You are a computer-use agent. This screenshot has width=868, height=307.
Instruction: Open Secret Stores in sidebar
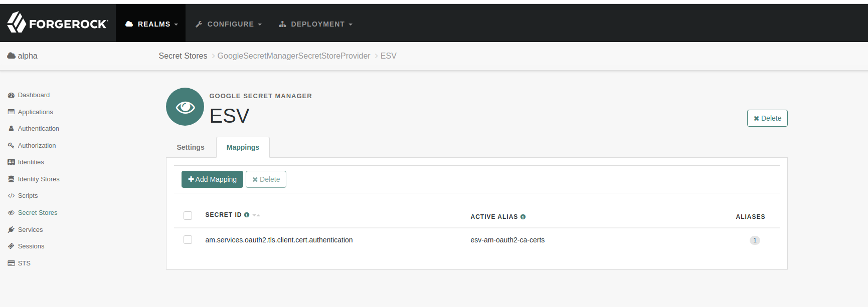pyautogui.click(x=38, y=213)
